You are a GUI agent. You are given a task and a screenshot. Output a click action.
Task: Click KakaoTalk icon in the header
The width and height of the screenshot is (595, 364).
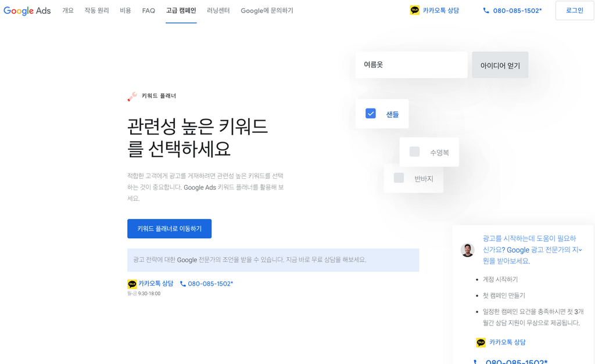415,10
